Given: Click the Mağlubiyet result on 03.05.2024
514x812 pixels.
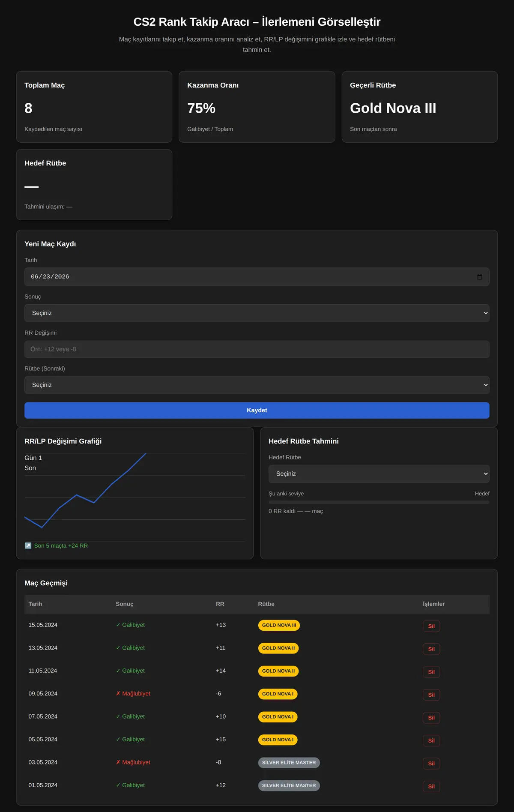Looking at the screenshot, I should pyautogui.click(x=133, y=762).
